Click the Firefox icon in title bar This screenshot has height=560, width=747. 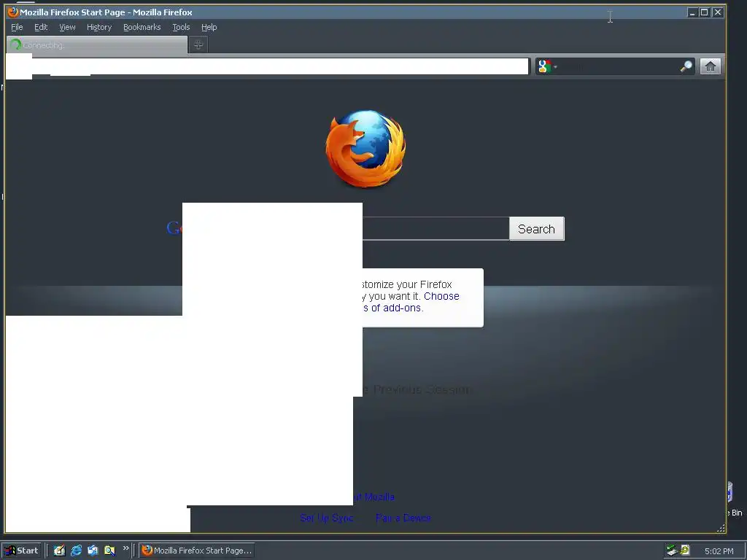pyautogui.click(x=13, y=12)
